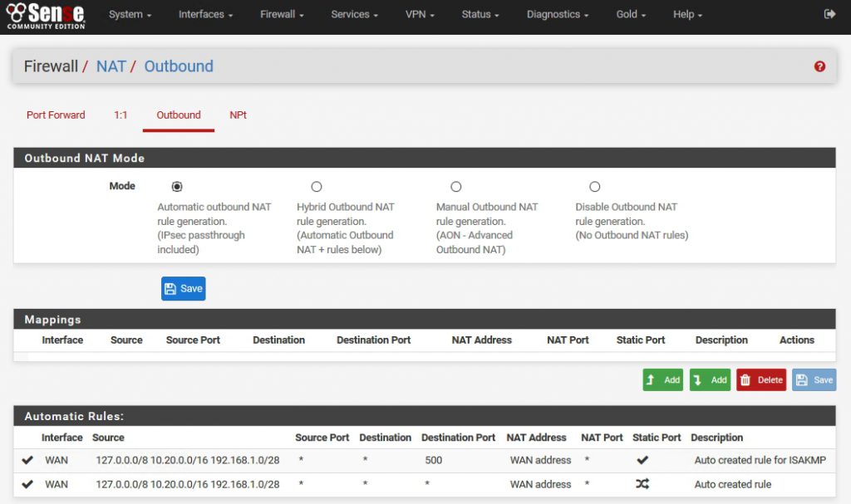
Task: Select Manual Outbound NAT rule generation
Action: [455, 186]
